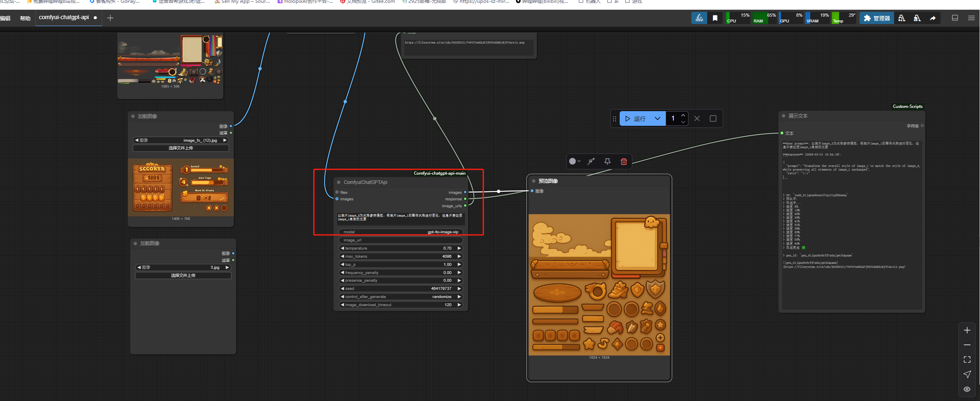Click the bypass node icon

591,162
